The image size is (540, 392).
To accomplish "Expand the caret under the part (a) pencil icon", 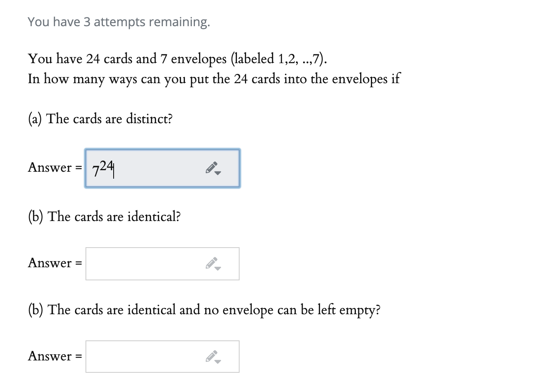I will [218, 173].
